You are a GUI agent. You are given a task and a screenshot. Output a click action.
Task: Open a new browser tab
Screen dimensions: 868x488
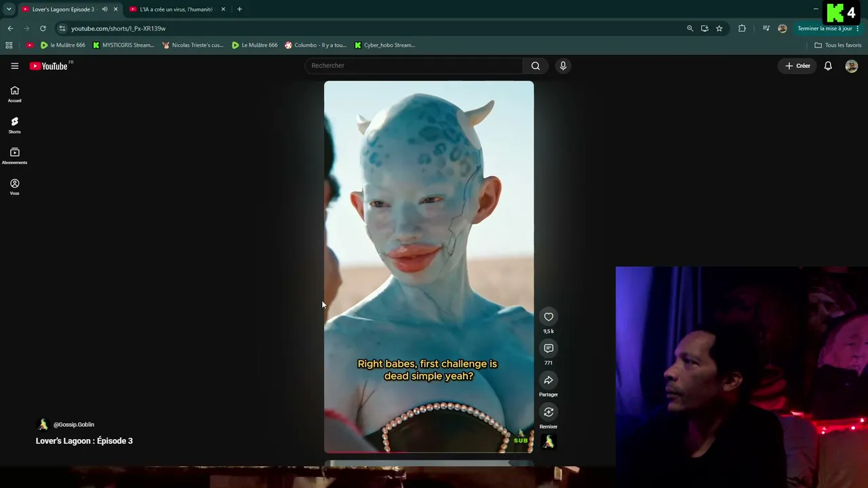click(239, 9)
